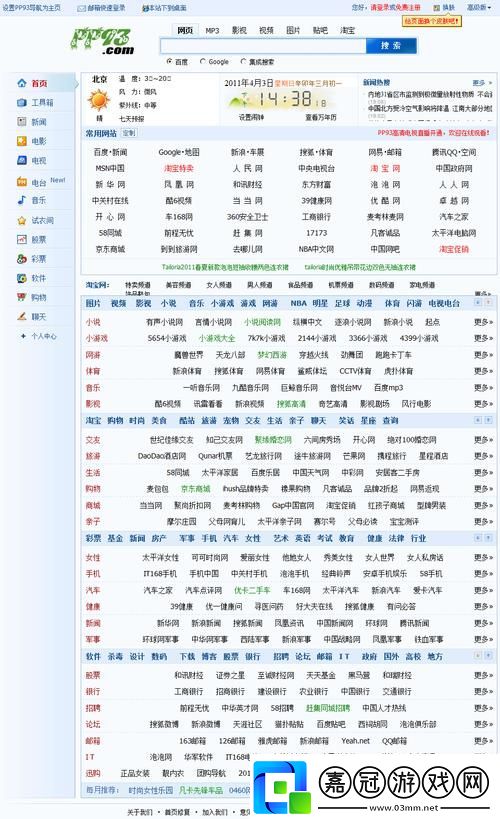Open the 163邮箱 link
Image resolution: width=500 pixels, height=819 pixels.
click(x=192, y=741)
